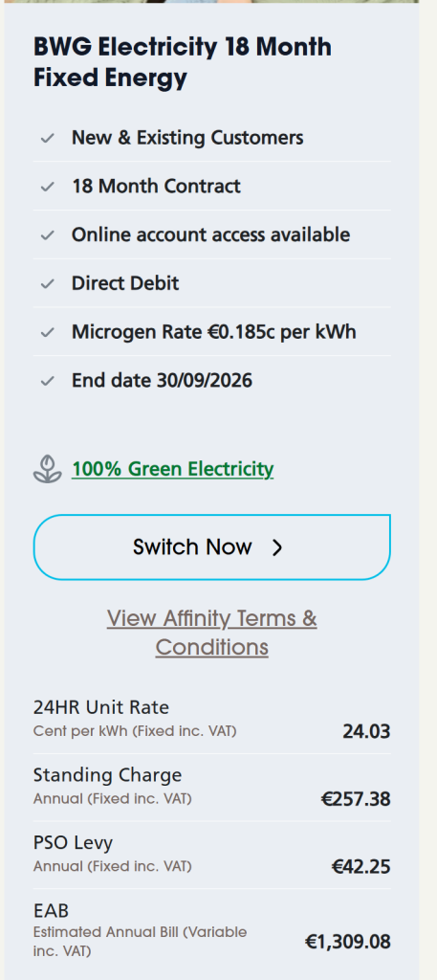Viewport: 437px width, 980px height.
Task: Click checkmark next to End date 30/09/2026
Action: (x=48, y=381)
